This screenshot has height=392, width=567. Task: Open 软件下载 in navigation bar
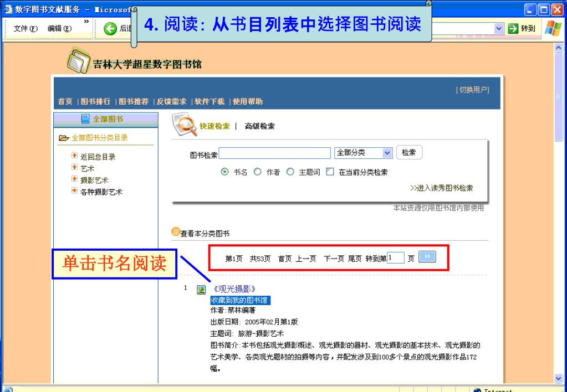tap(210, 101)
